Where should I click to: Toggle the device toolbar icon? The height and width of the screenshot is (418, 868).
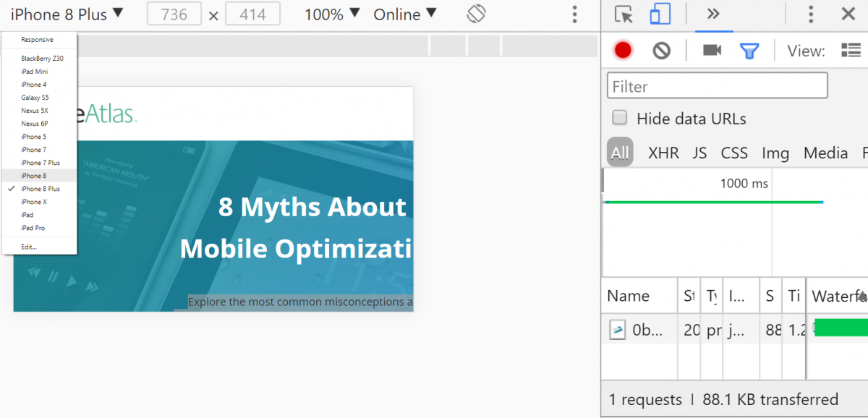tap(659, 14)
